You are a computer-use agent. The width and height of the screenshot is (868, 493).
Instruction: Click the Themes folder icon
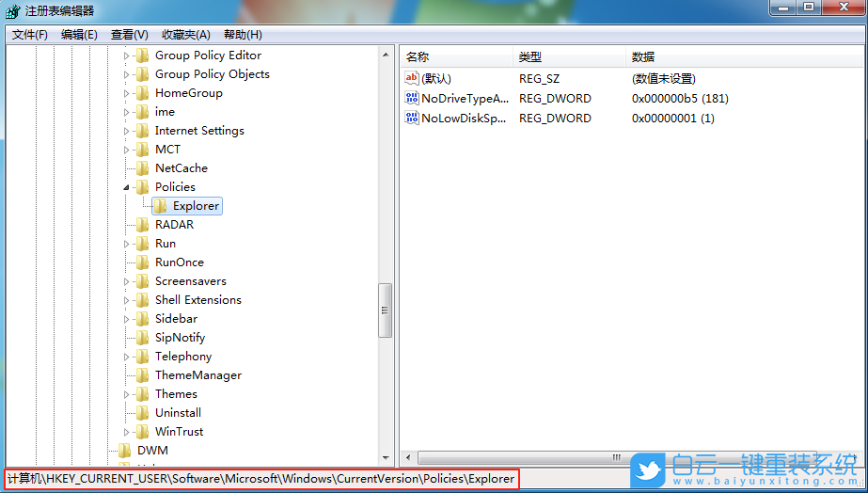tap(142, 393)
